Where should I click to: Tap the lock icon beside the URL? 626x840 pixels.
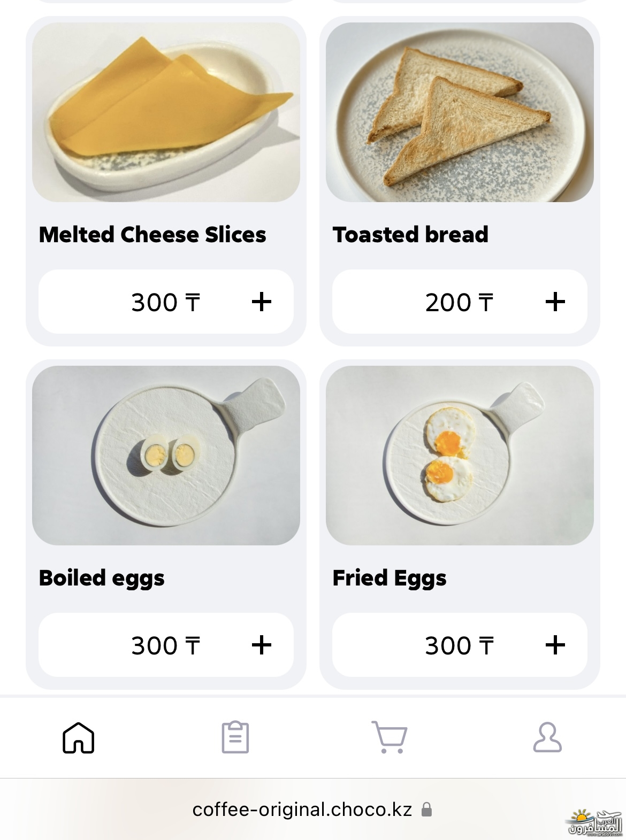(426, 810)
